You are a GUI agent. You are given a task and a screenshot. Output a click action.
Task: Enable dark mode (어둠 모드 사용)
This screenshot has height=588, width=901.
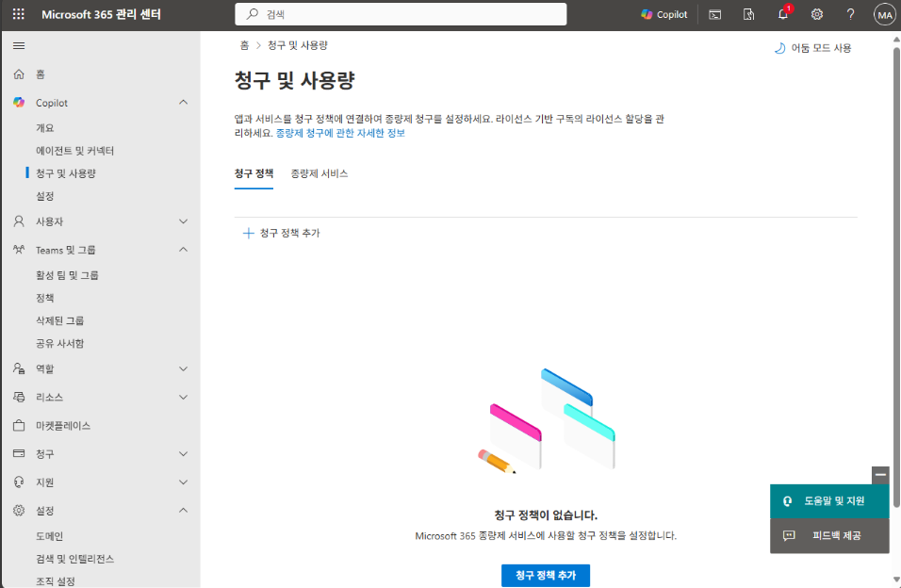pos(812,48)
